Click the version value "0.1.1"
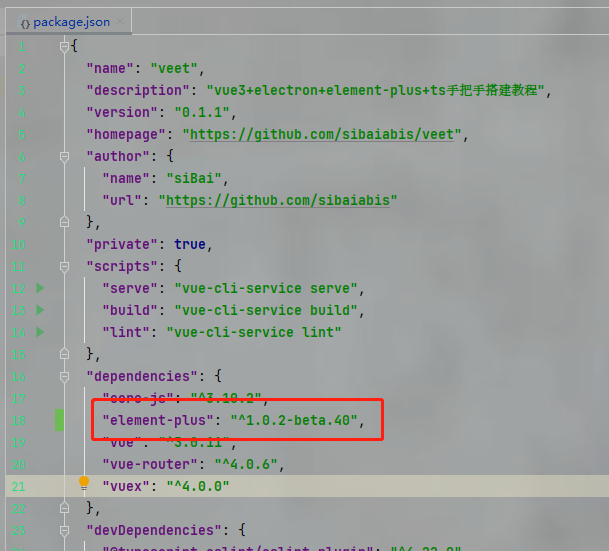The width and height of the screenshot is (609, 551). pos(202,113)
